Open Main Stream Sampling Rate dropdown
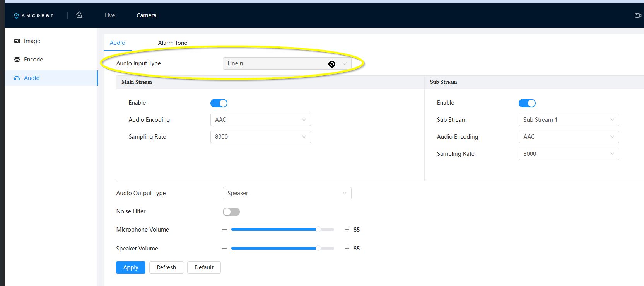This screenshot has height=286, width=644. click(261, 137)
